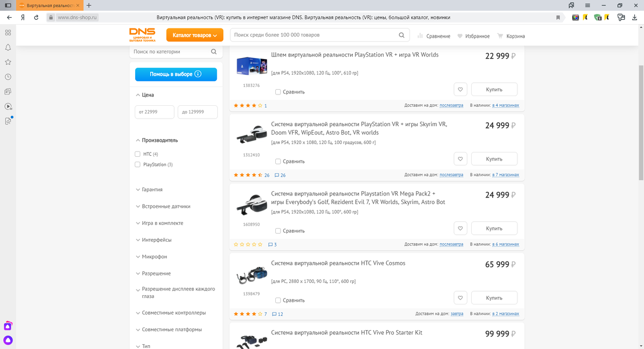644x349 pixels.
Task: Search categories with sidebar magnifier icon
Action: (214, 52)
